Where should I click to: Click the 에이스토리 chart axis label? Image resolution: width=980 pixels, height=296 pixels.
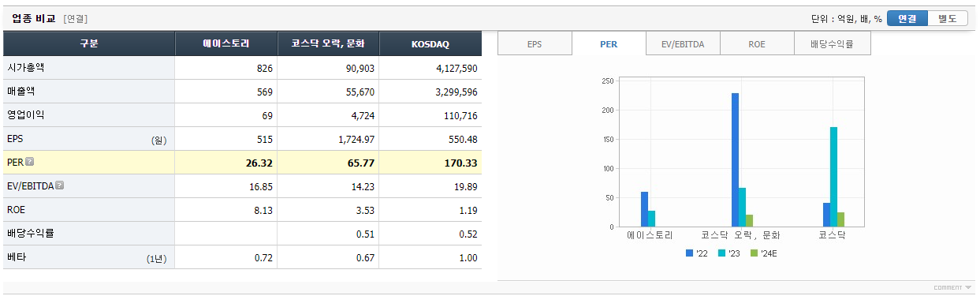tap(650, 235)
